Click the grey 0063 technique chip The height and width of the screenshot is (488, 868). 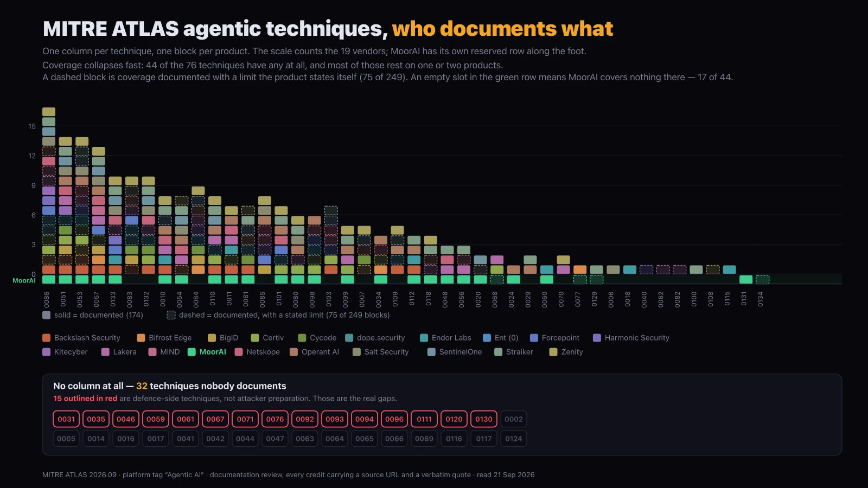pyautogui.click(x=305, y=439)
